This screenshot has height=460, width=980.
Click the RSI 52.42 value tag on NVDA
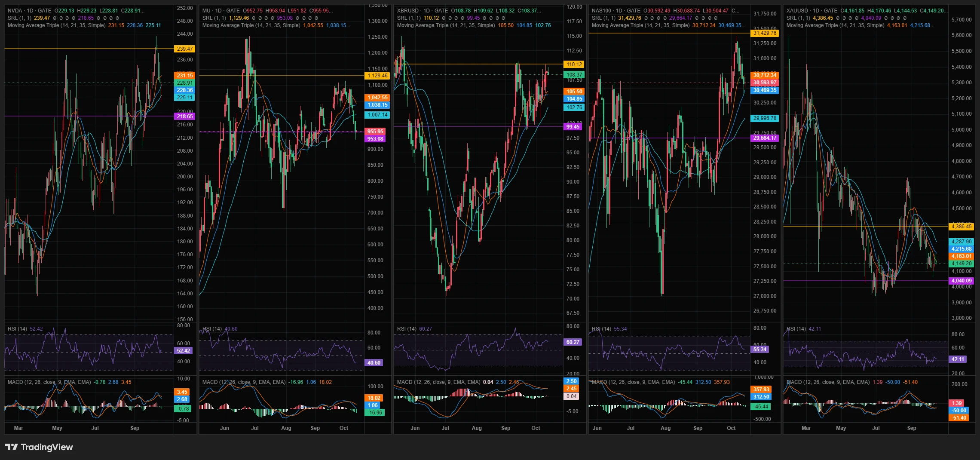184,351
